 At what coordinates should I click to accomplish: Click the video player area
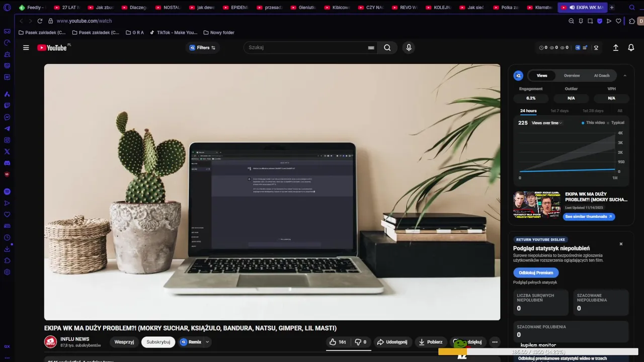tap(272, 192)
